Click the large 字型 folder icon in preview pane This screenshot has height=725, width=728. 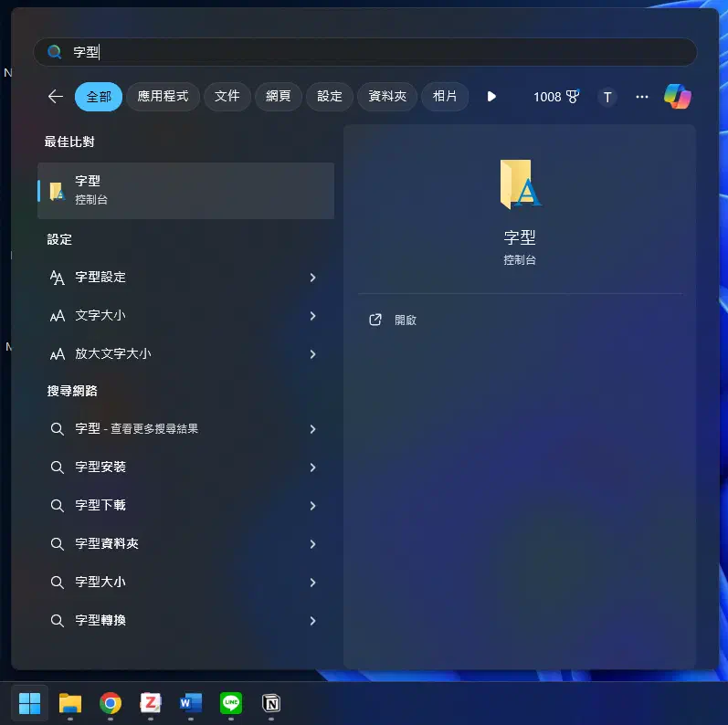(x=520, y=184)
